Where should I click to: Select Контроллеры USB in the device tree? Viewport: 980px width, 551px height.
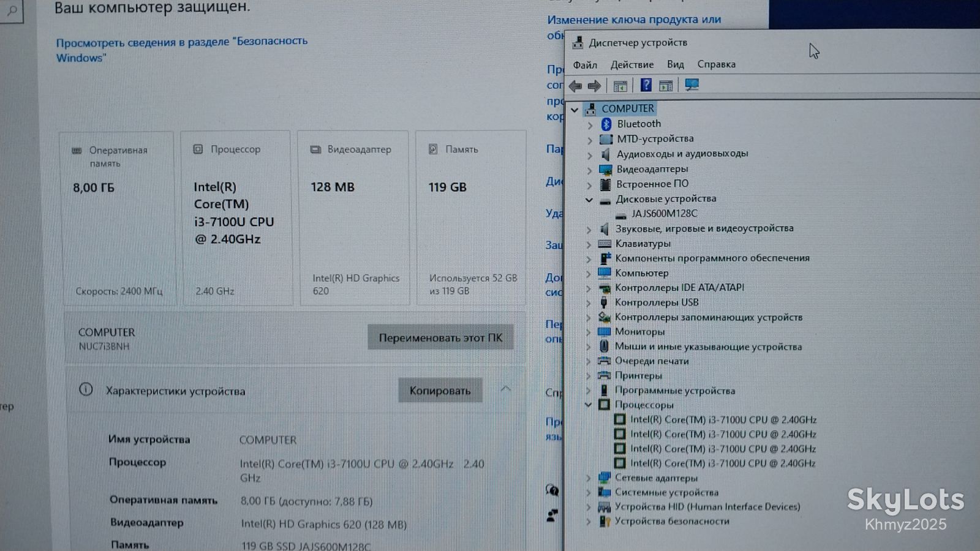point(657,302)
